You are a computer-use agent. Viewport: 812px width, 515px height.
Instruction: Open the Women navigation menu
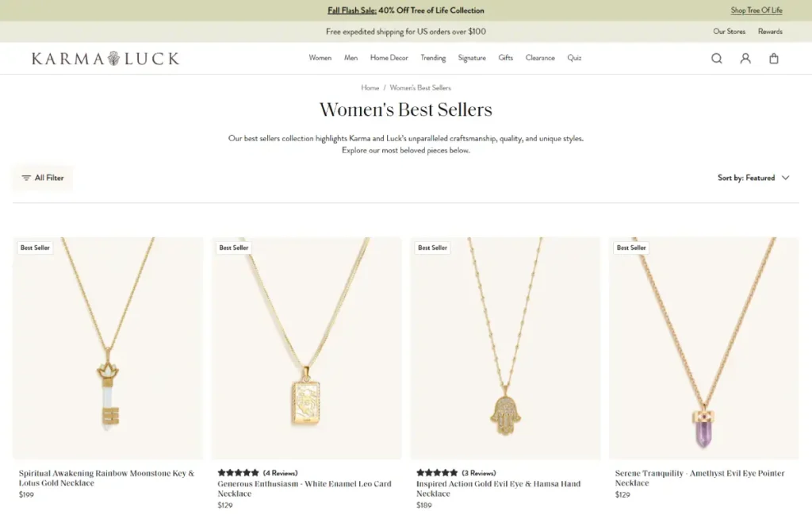[320, 58]
